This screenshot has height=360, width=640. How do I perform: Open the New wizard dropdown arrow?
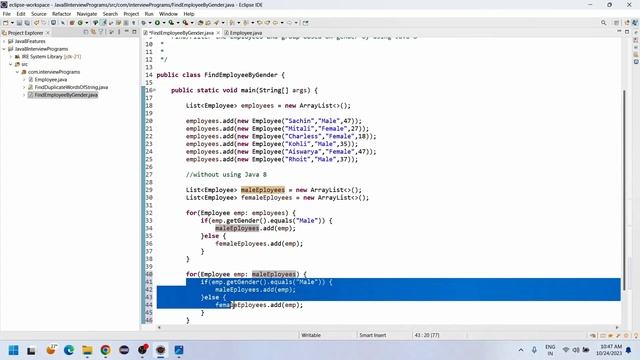[12, 23]
